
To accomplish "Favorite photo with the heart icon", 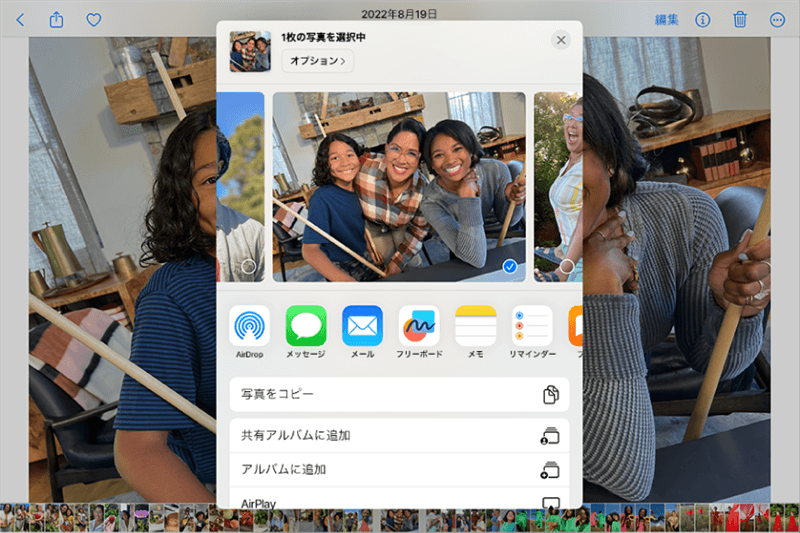I will coord(94,19).
